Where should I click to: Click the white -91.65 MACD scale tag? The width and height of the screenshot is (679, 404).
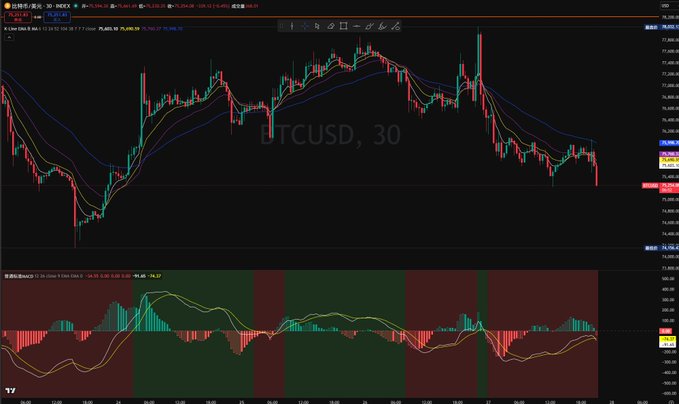tap(667, 345)
